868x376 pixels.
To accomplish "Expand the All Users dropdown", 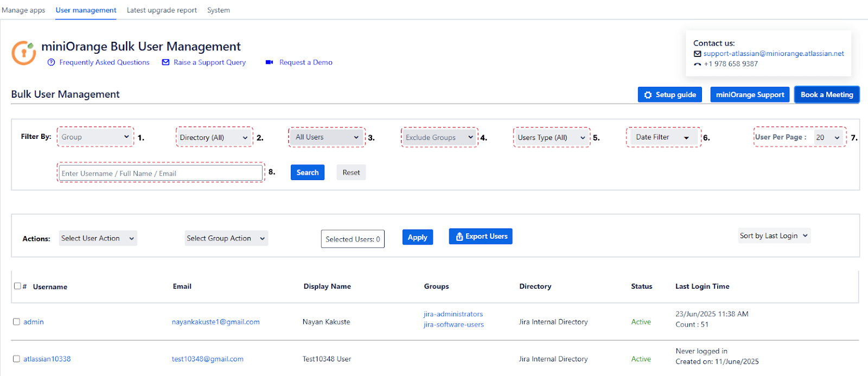I will [327, 137].
